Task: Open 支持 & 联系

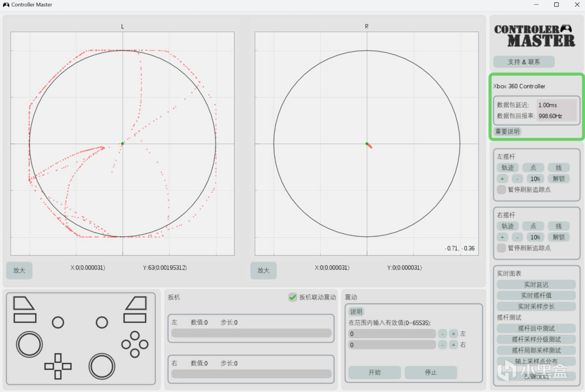Action: click(x=524, y=62)
